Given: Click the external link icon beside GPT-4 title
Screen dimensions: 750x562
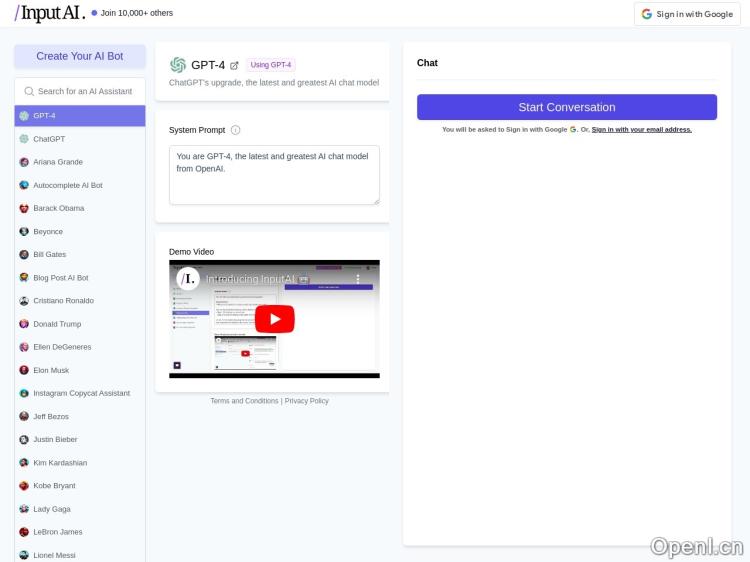Looking at the screenshot, I should click(234, 65).
